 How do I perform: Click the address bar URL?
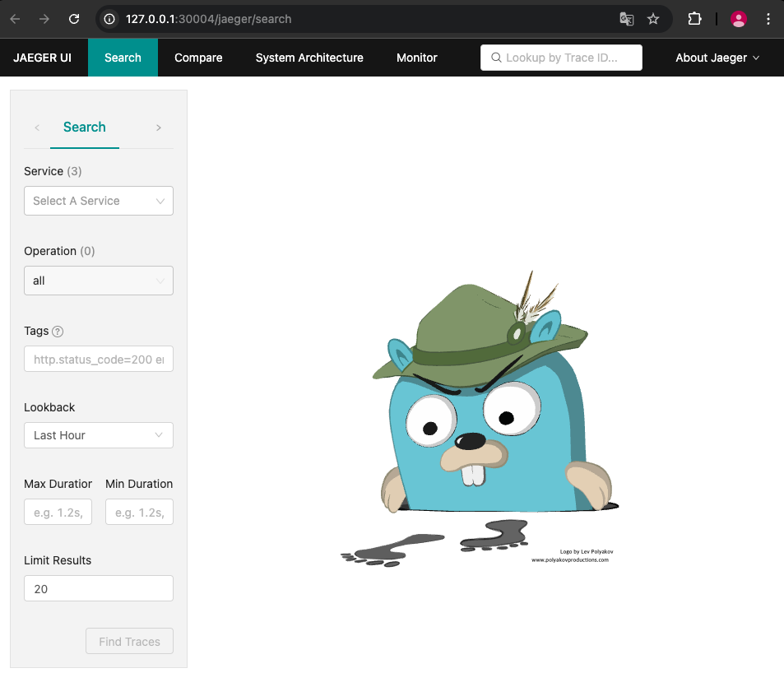pos(208,19)
